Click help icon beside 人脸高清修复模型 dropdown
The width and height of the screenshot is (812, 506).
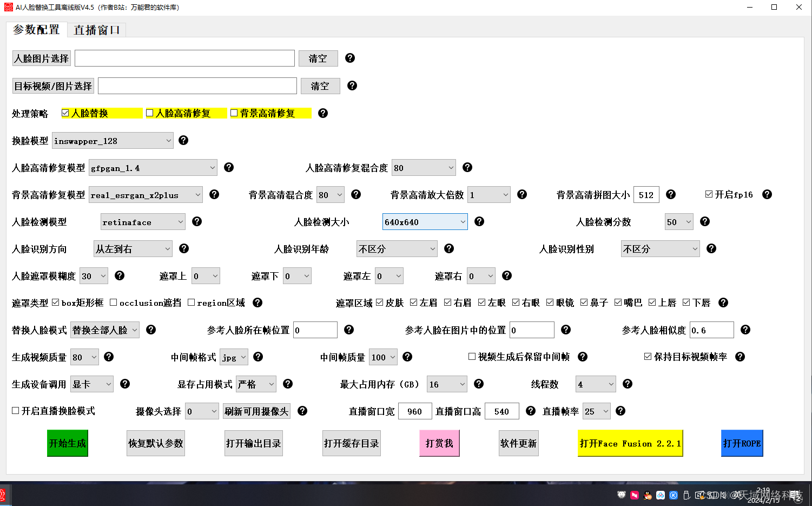pos(229,167)
